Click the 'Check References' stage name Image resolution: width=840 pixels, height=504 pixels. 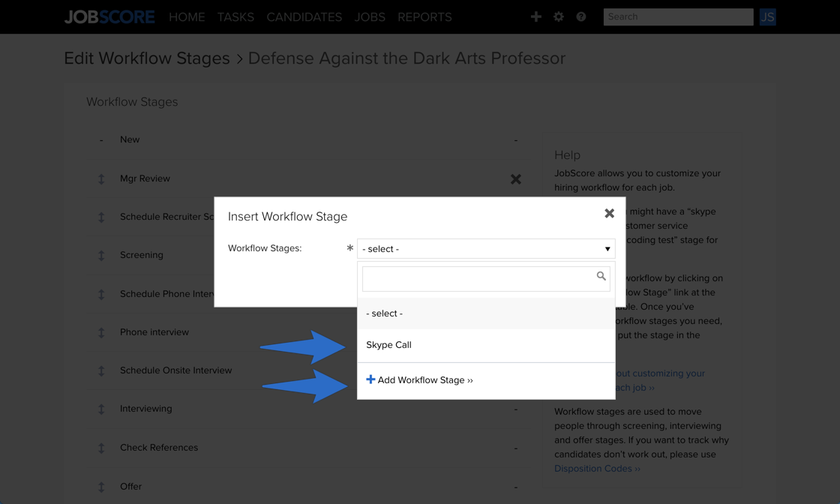click(x=159, y=447)
